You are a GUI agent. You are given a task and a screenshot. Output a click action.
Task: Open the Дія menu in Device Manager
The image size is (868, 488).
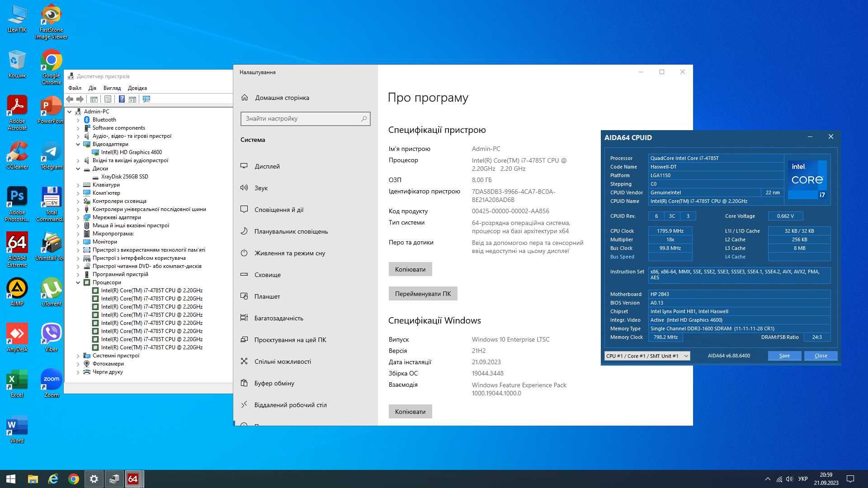[92, 88]
